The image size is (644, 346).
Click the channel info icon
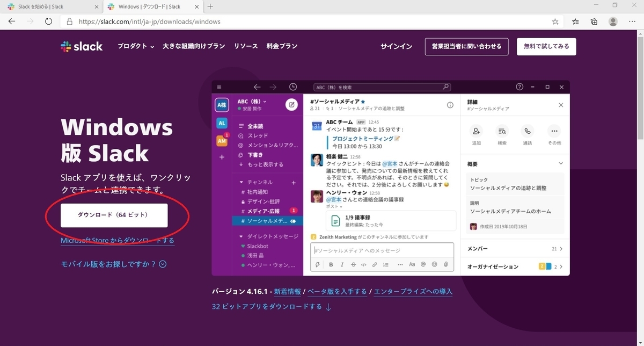450,105
